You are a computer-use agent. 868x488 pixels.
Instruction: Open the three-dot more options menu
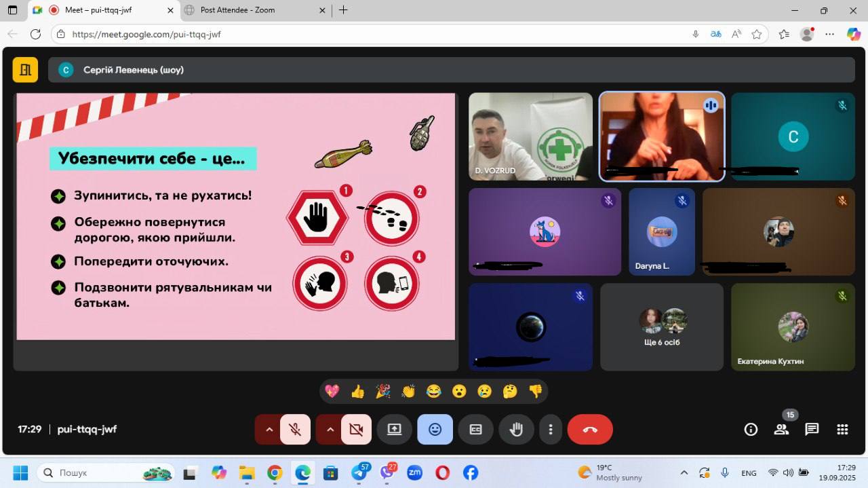pos(551,430)
